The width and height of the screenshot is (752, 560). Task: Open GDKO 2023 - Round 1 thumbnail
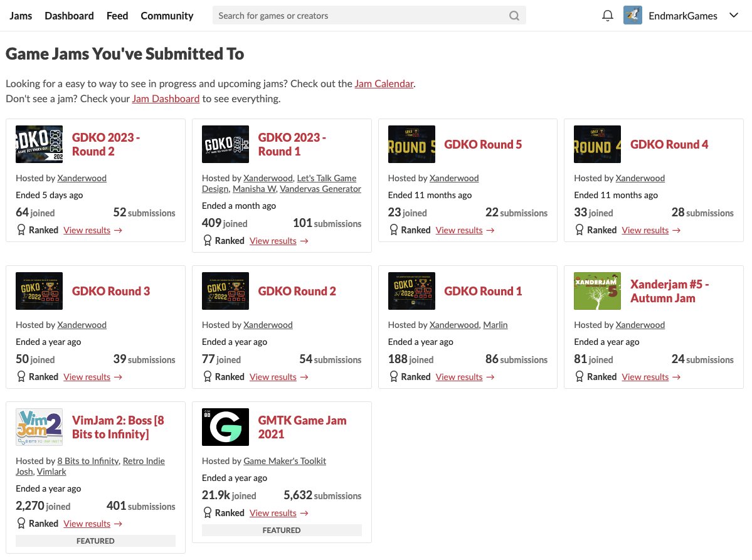225,144
